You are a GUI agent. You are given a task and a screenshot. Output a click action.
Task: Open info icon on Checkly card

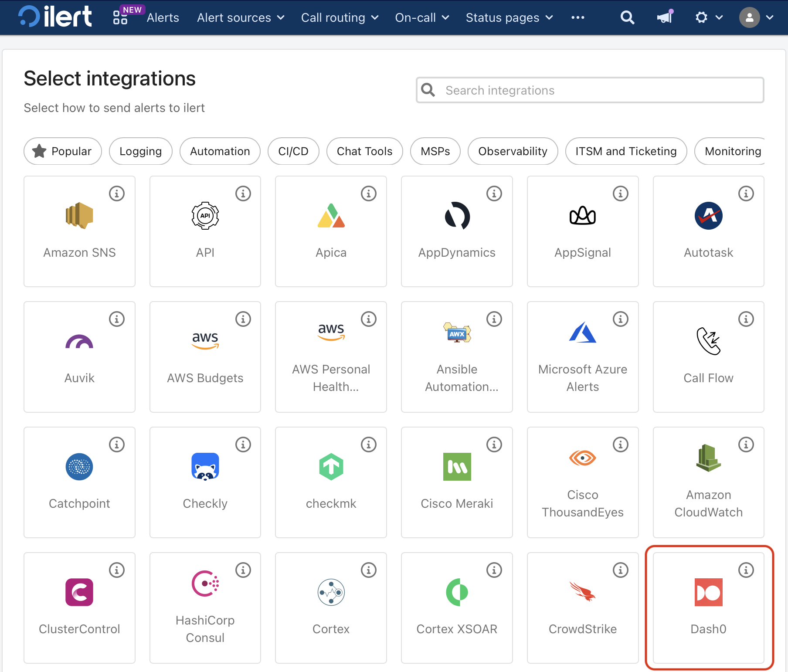point(243,445)
